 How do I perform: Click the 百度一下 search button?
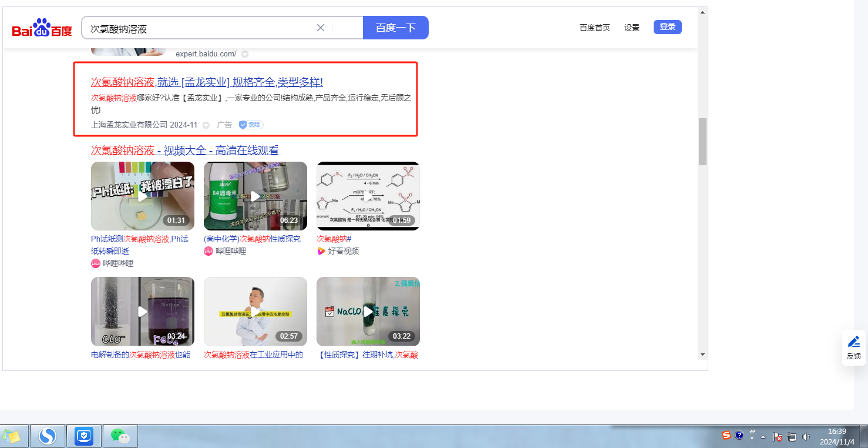coord(396,28)
